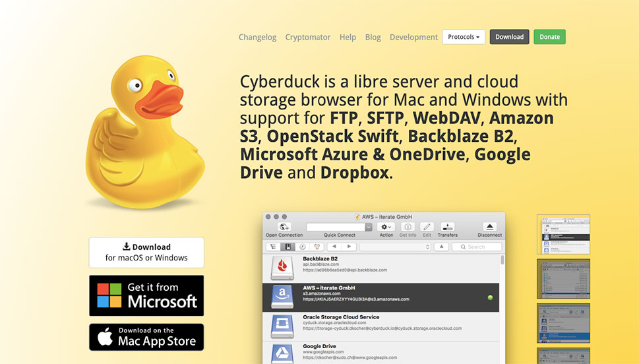
Task: Click Download for macOS or Windows
Action: [x=146, y=253]
